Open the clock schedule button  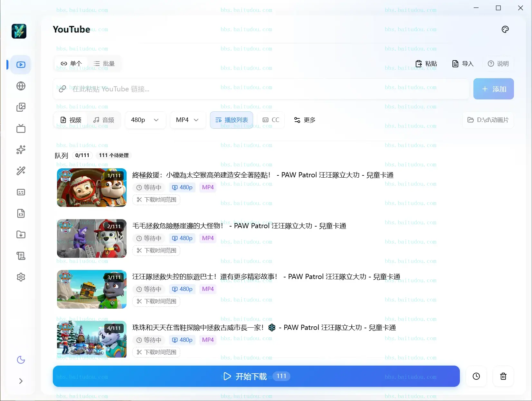tap(476, 376)
